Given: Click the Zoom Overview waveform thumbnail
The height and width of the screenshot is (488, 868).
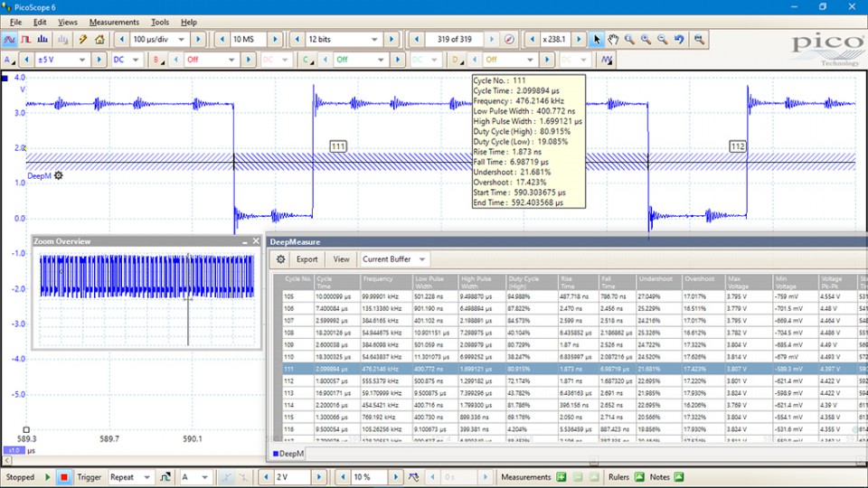Looking at the screenshot, I should (136, 276).
